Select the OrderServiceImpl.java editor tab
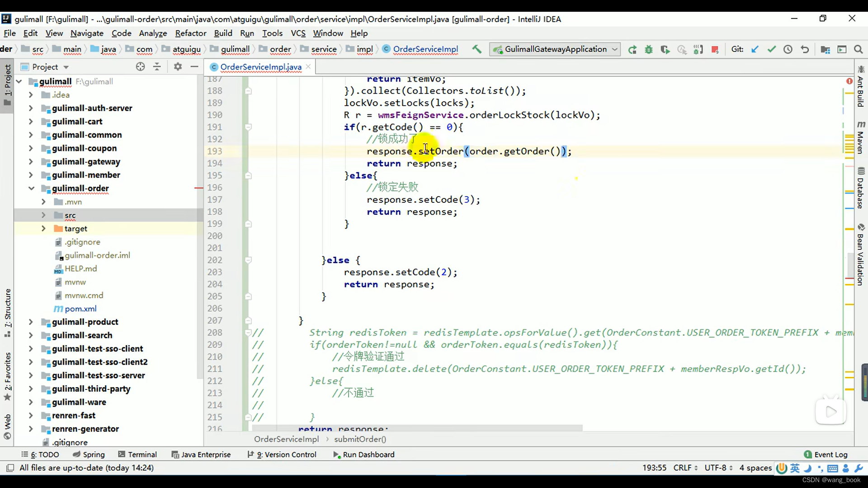The width and height of the screenshot is (868, 488). [260, 67]
